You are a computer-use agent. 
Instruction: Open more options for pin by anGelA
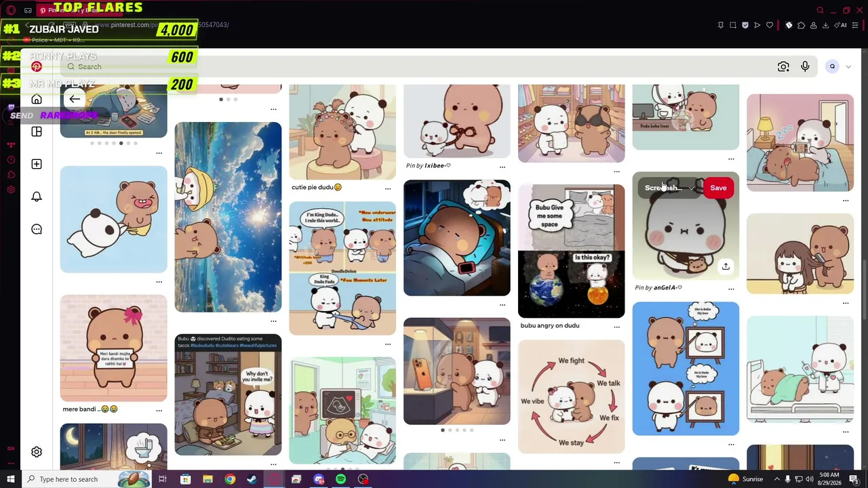[731, 289]
